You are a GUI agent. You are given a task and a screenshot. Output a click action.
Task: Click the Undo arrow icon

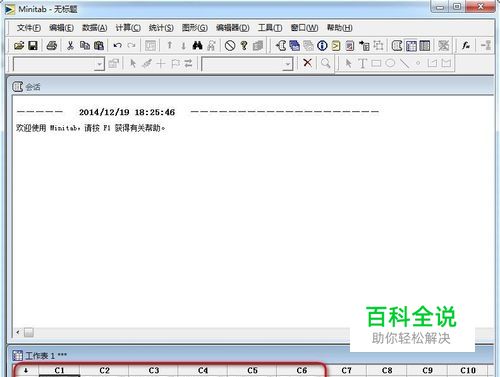coord(117,46)
